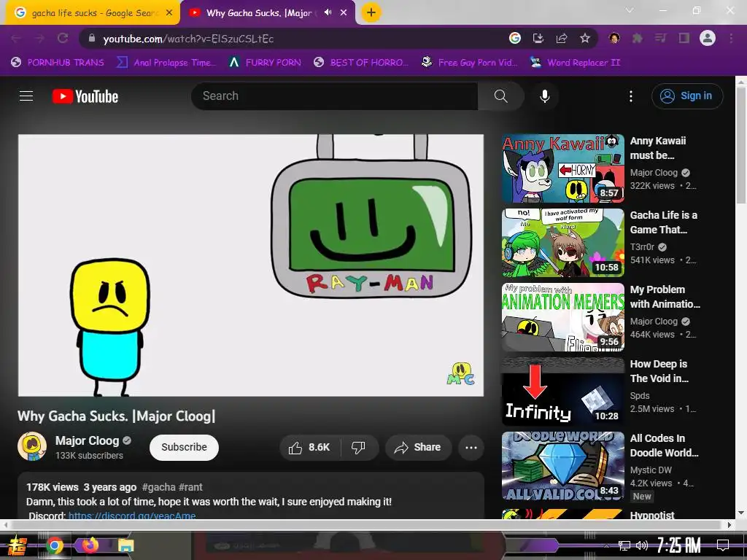
Task: Open the Animation Memers video thumbnail
Action: [562, 317]
